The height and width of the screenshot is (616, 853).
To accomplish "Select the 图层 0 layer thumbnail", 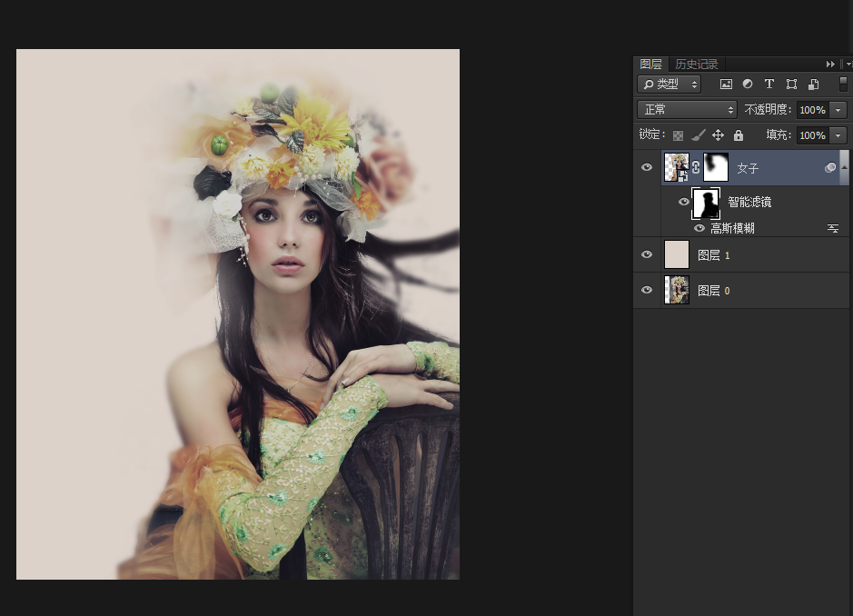I will 677,291.
